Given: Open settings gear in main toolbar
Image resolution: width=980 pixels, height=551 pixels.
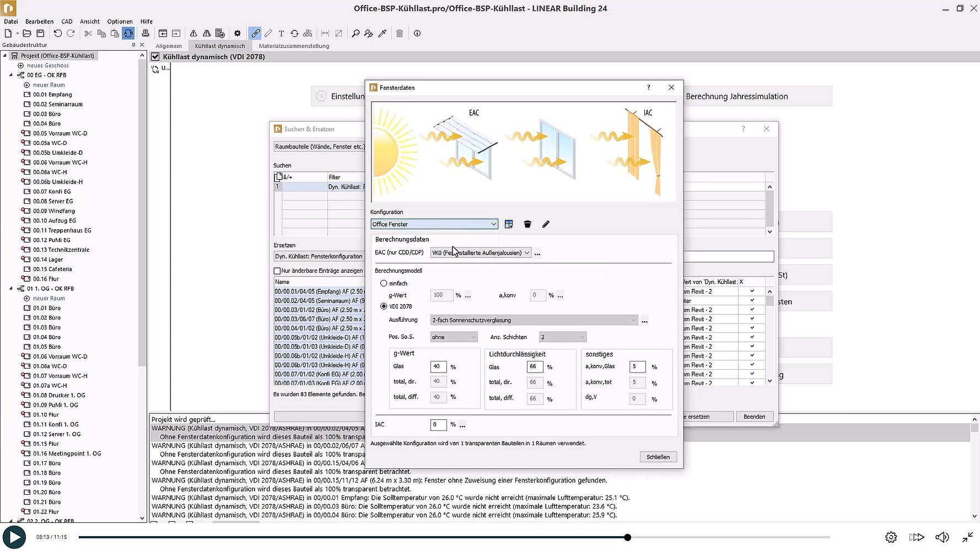Looking at the screenshot, I should pos(238,34).
